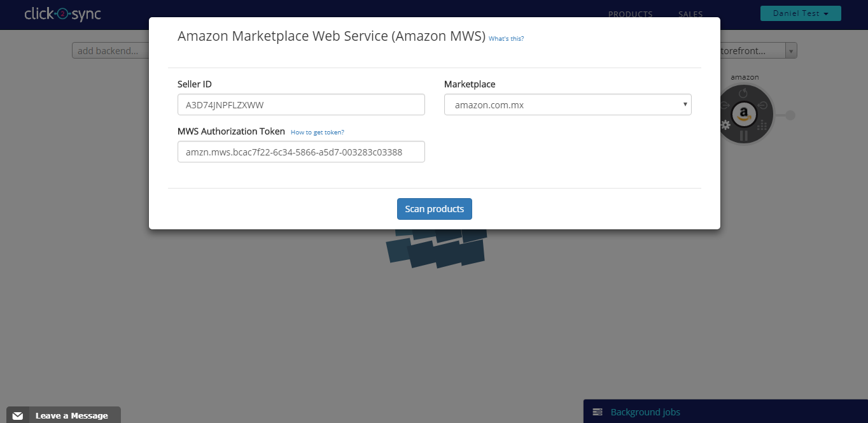Click the refresh icon on the amazon connector
The width and height of the screenshot is (868, 423).
[743, 94]
